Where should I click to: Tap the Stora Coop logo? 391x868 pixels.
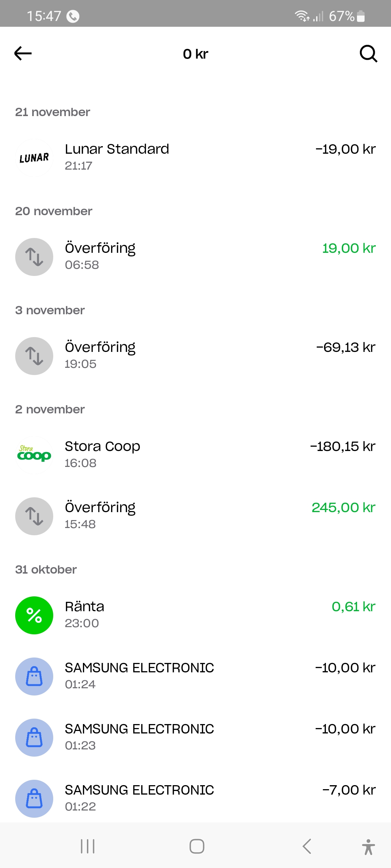[34, 455]
